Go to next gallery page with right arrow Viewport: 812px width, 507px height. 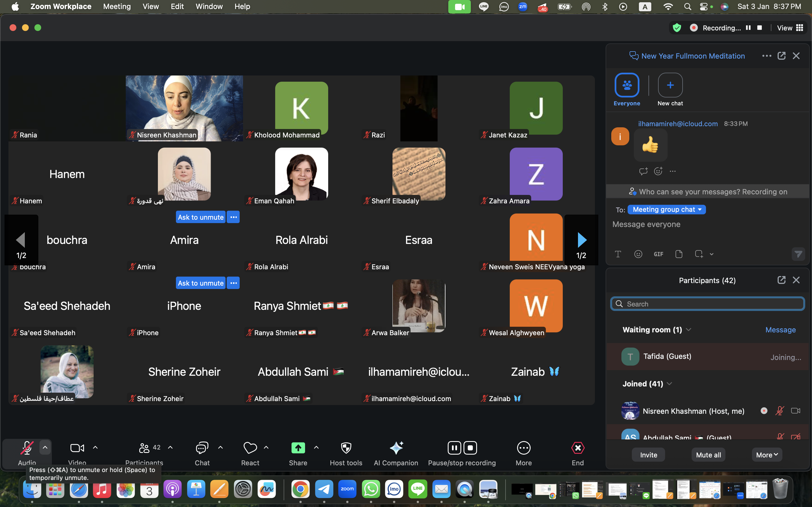click(x=581, y=240)
